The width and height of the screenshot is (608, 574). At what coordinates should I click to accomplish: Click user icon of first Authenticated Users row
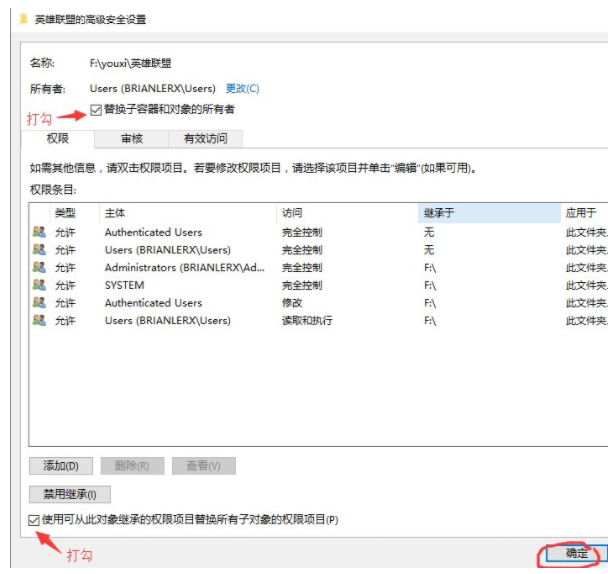(39, 232)
